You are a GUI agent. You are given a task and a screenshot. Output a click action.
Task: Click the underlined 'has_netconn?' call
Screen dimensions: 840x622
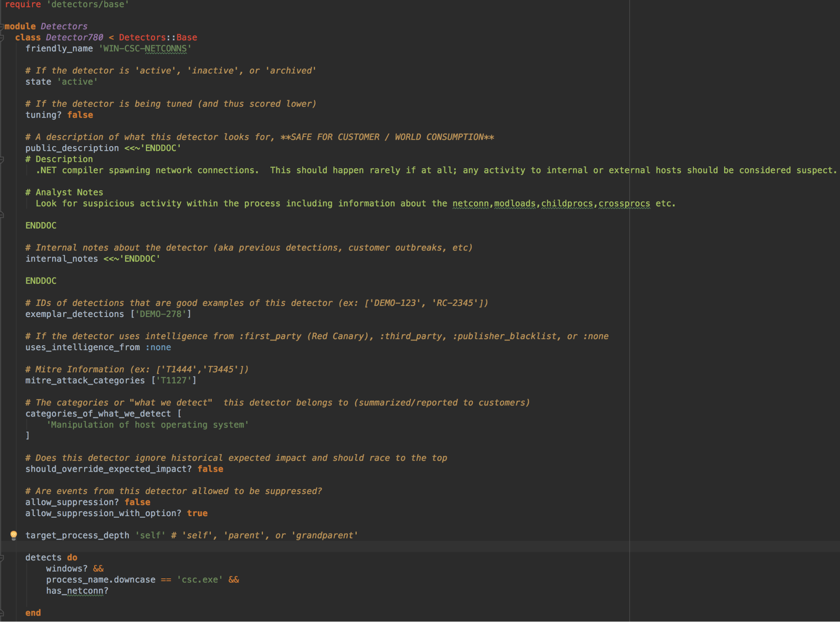click(77, 591)
